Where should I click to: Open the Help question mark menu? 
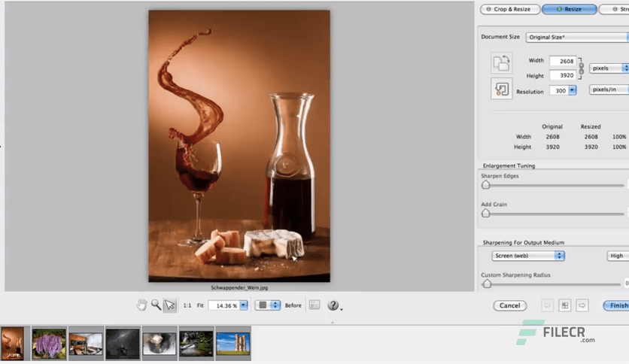point(333,305)
